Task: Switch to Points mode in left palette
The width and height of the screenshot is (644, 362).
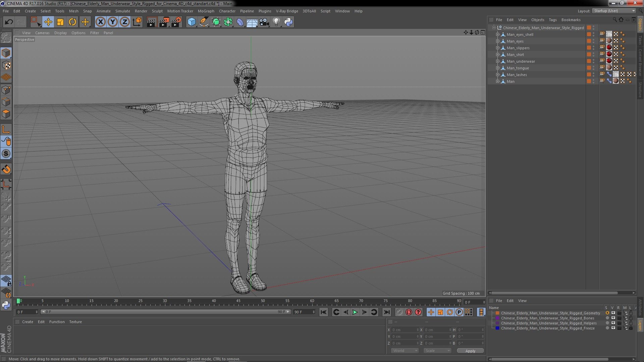Action: [x=6, y=90]
